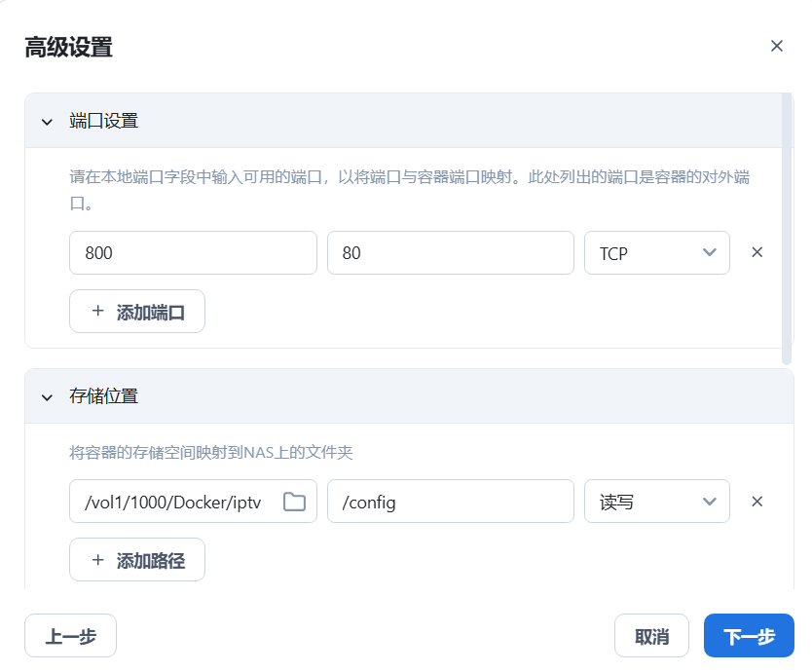Click the 添加端口 button

(137, 312)
